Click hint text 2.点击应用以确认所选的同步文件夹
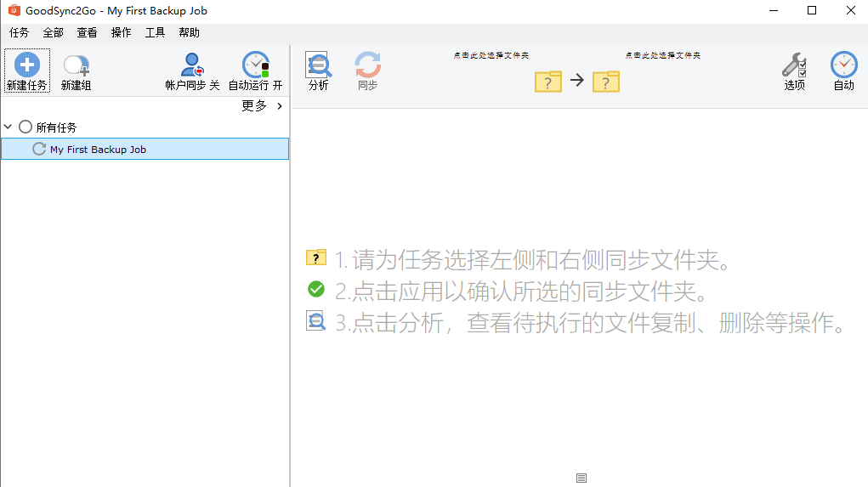 click(521, 292)
